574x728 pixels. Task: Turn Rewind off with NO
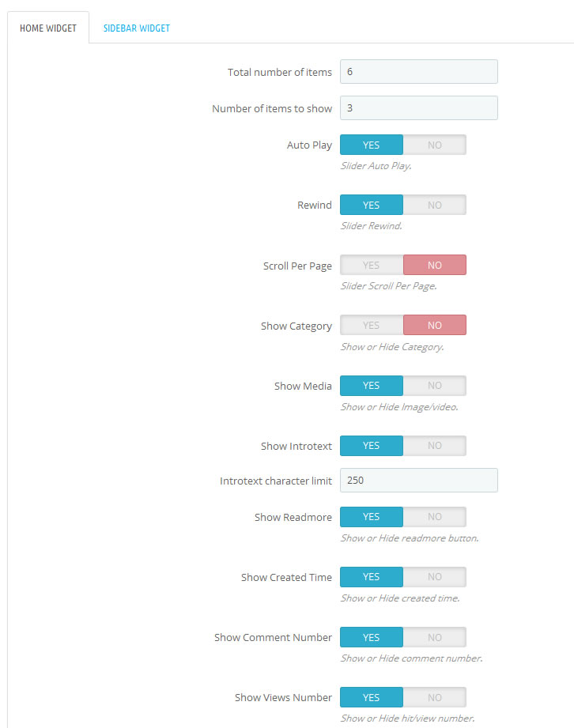coord(435,205)
